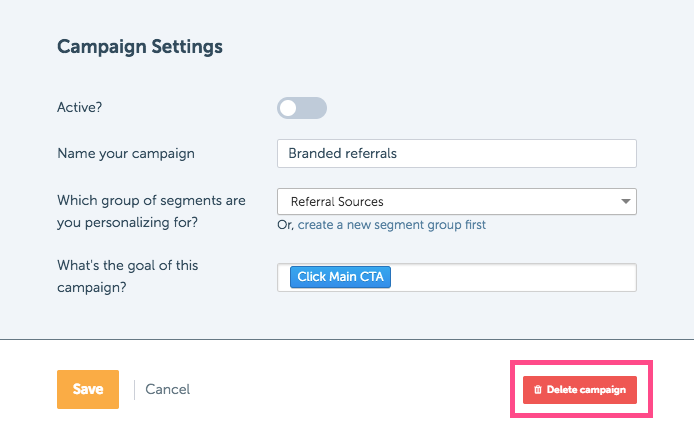
Task: Click the 'Name your campaign' label
Action: click(126, 154)
